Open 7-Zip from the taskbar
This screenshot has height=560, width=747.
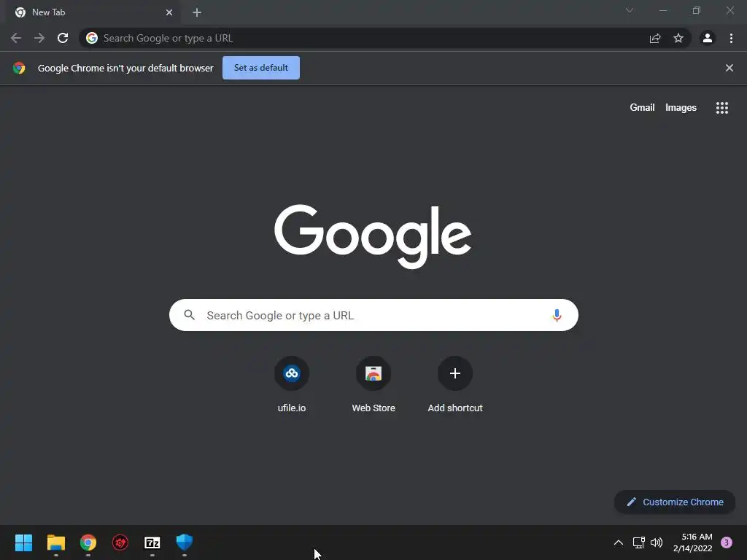click(x=152, y=542)
